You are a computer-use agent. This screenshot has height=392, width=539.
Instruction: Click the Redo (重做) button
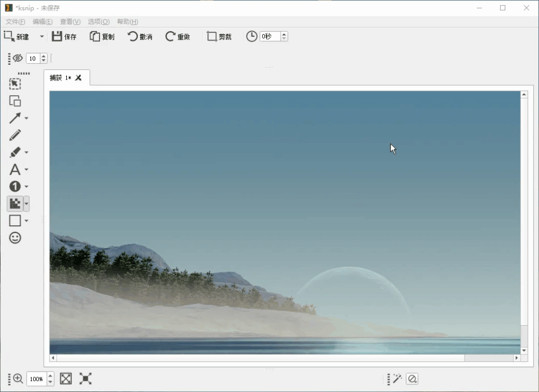click(178, 36)
